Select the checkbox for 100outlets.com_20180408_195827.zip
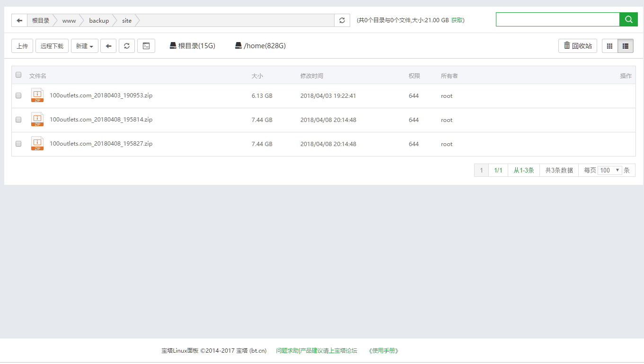644x364 pixels. pos(18,144)
